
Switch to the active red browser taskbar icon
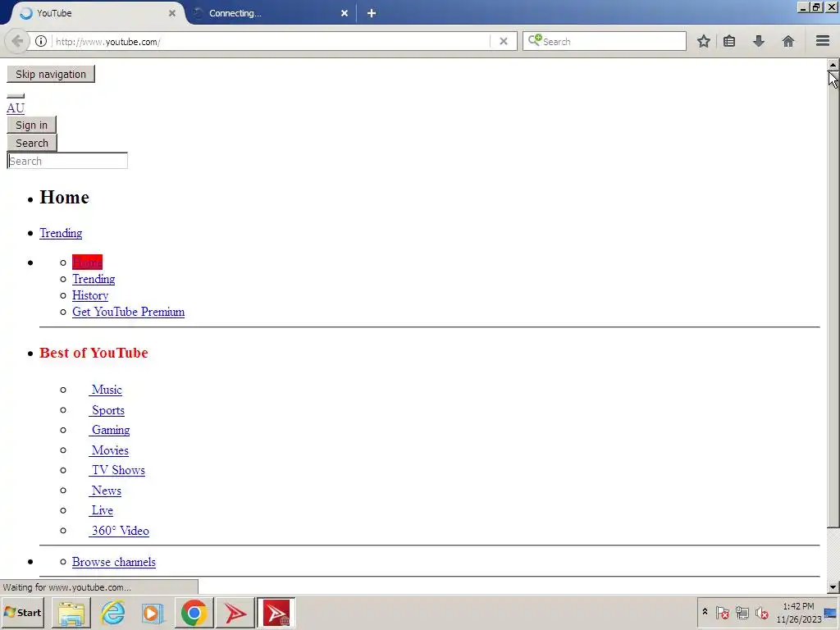276,612
